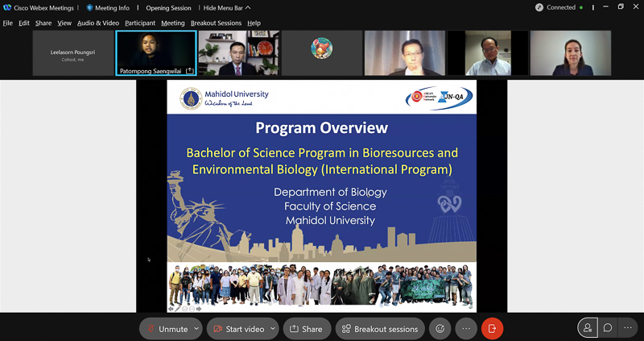The height and width of the screenshot is (341, 644).
Task: Start video with the camera button
Action: [x=237, y=329]
